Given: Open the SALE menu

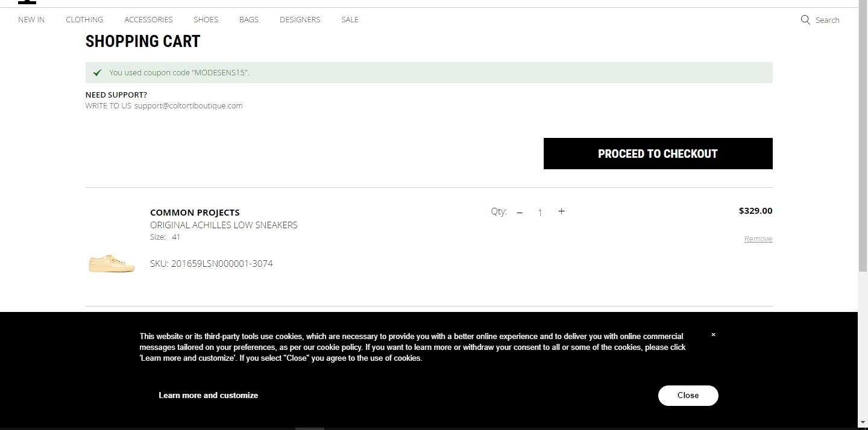Looking at the screenshot, I should 350,19.
